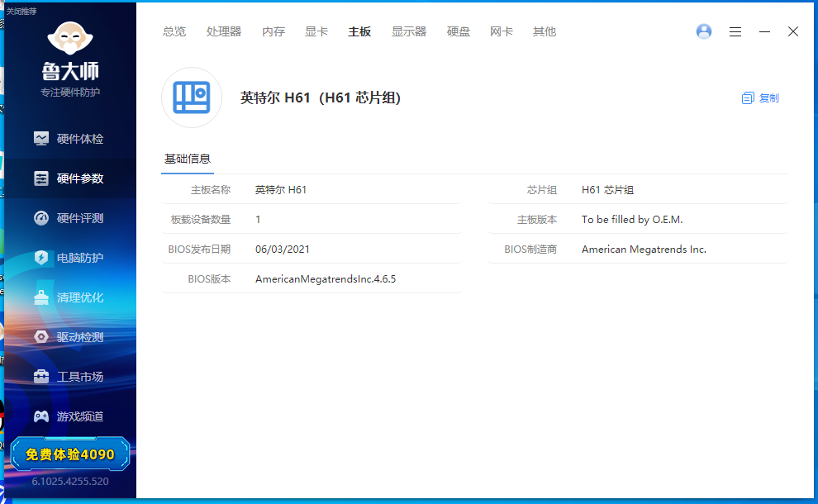Image resolution: width=818 pixels, height=504 pixels.
Task: Click the Ludashi mascot logo
Action: tap(70, 38)
